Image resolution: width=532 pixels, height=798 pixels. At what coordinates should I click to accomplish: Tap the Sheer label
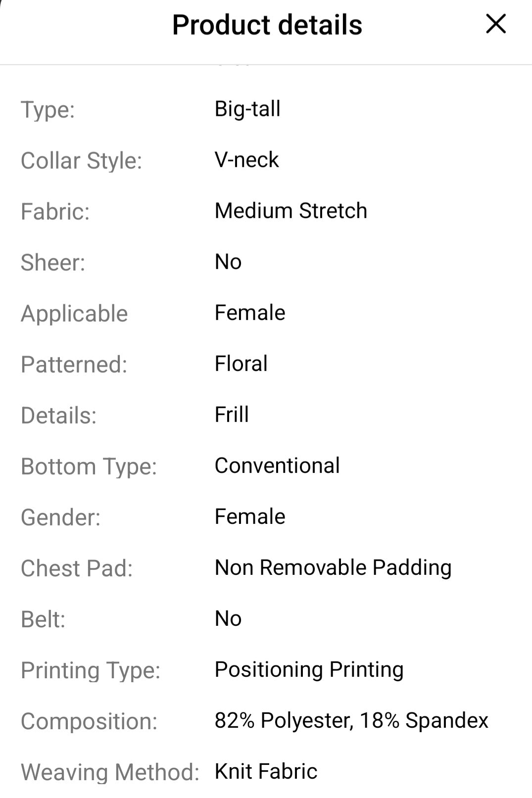[52, 263]
